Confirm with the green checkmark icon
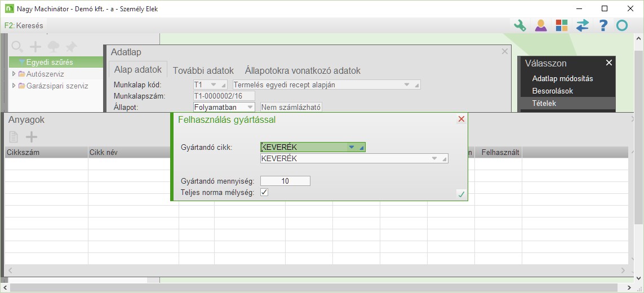644x293 pixels. pyautogui.click(x=461, y=194)
